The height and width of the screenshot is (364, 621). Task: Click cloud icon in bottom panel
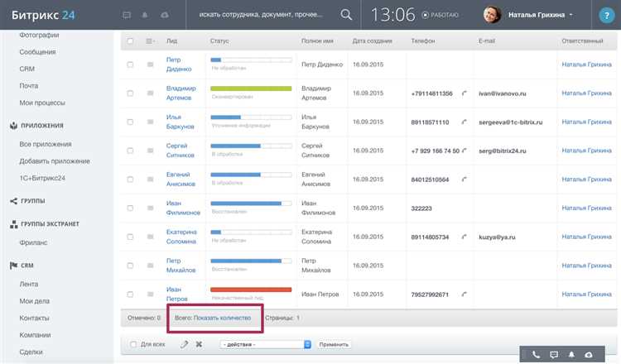click(589, 355)
